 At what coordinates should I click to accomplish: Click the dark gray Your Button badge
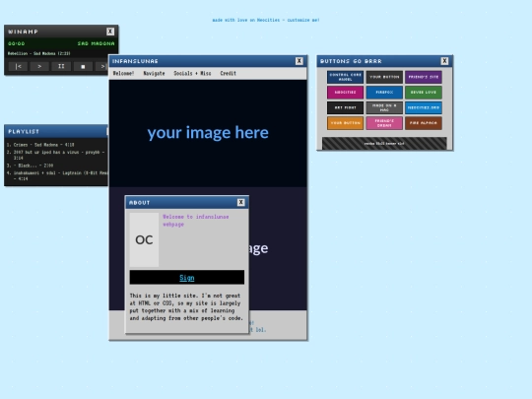(x=384, y=77)
